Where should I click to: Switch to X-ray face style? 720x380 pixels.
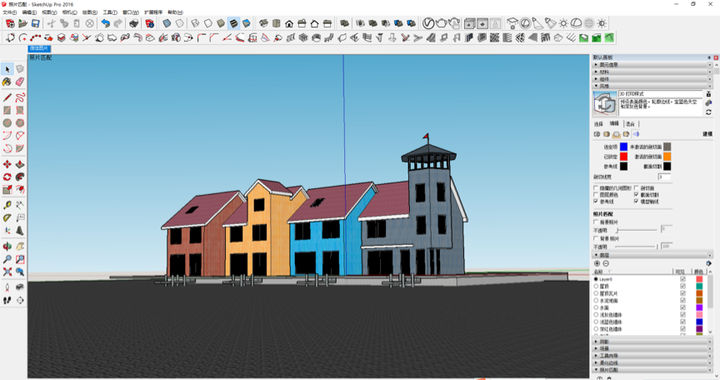(167, 23)
